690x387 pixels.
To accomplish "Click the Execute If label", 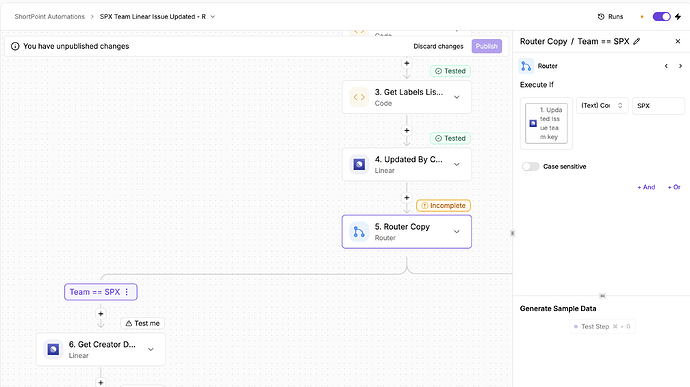I will [536, 85].
